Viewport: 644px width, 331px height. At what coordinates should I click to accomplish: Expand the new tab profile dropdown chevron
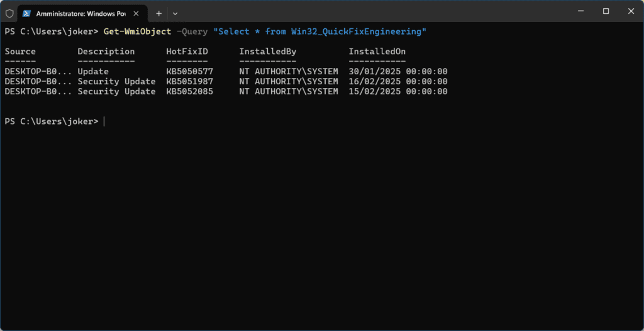click(175, 13)
